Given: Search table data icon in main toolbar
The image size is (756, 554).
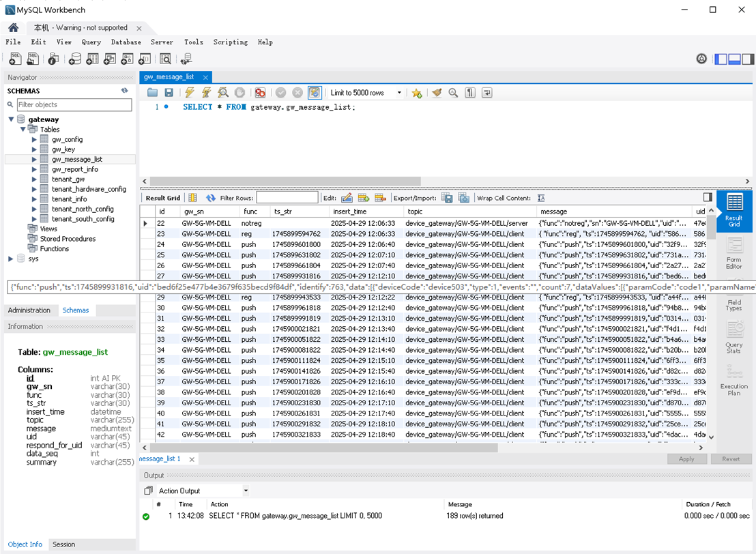Looking at the screenshot, I should [x=165, y=59].
